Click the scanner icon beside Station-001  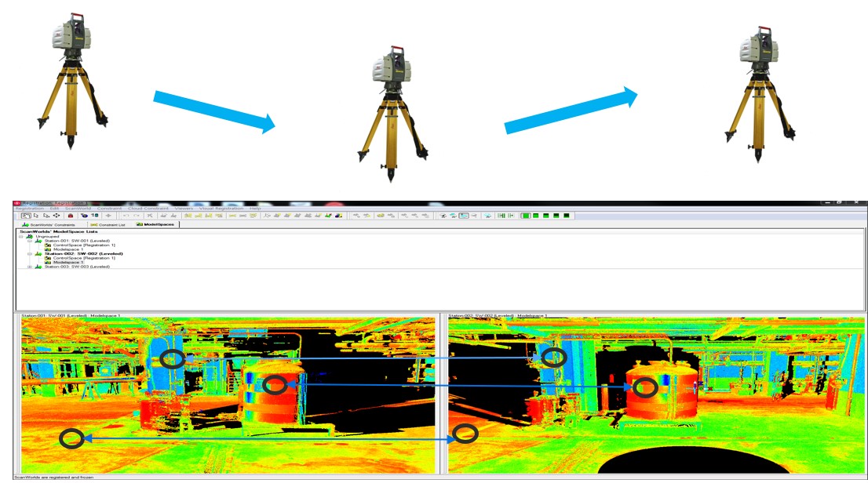(38, 241)
